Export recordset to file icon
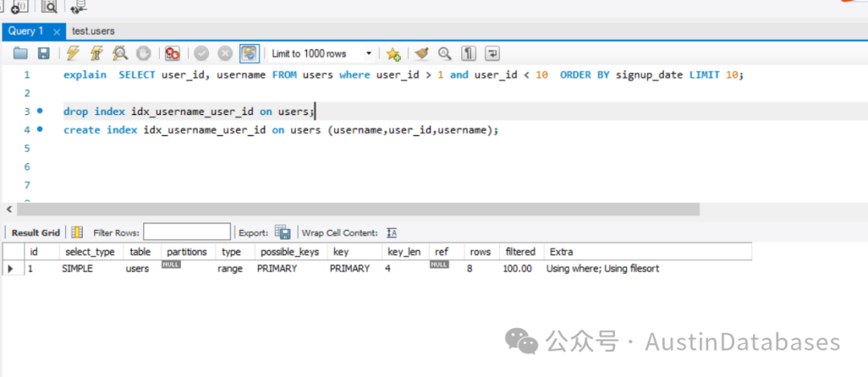 pyautogui.click(x=283, y=232)
